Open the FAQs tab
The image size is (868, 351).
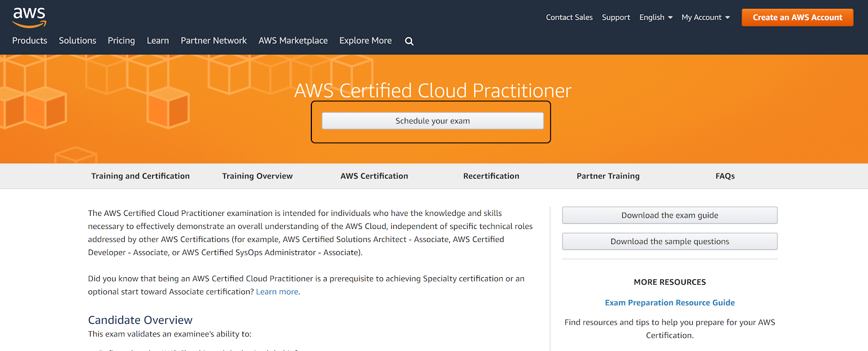point(725,176)
